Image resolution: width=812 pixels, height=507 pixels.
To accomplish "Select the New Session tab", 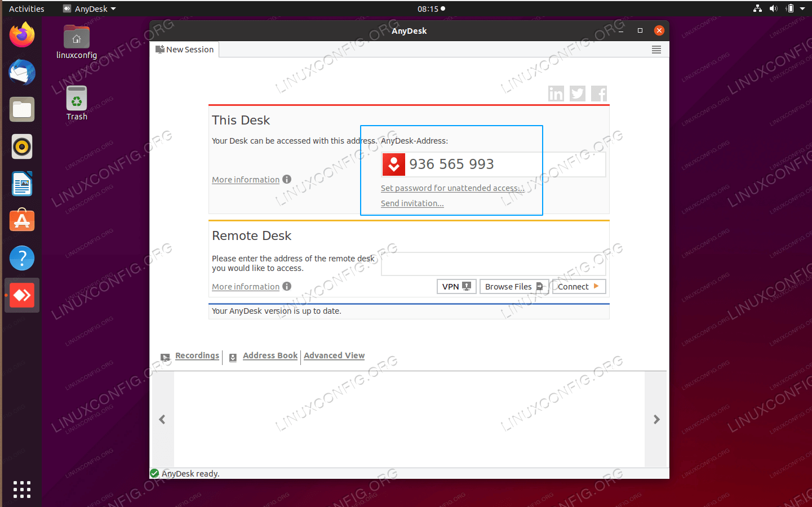I will [185, 50].
